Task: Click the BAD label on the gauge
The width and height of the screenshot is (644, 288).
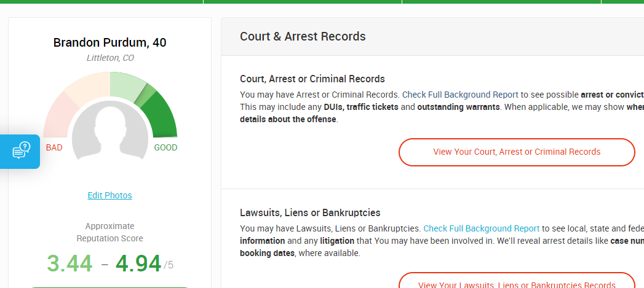Action: (54, 147)
